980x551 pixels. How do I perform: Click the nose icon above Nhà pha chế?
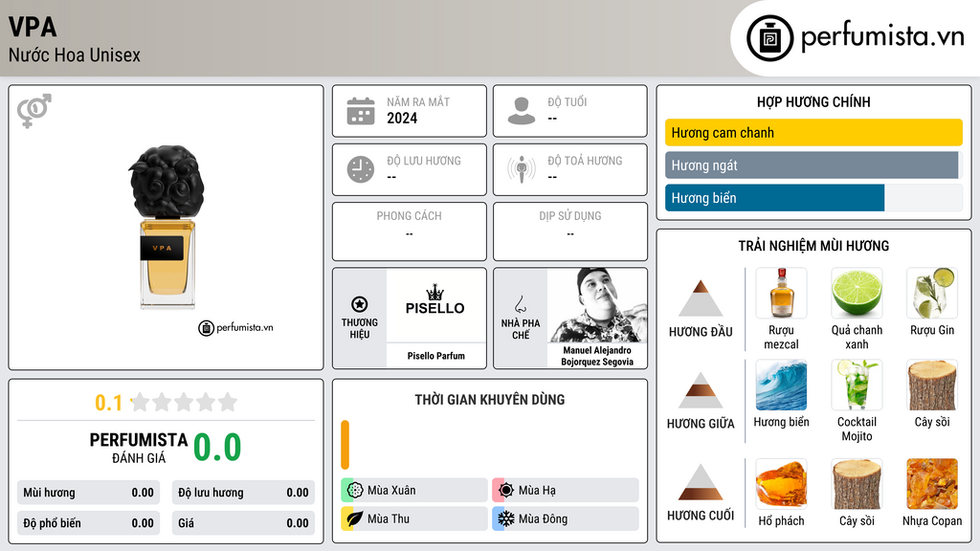pos(520,304)
